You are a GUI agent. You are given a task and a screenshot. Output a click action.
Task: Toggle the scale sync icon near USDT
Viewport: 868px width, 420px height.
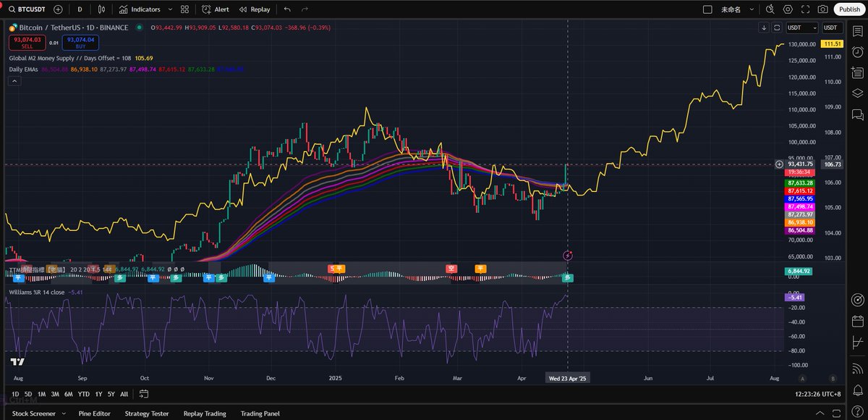click(x=777, y=28)
